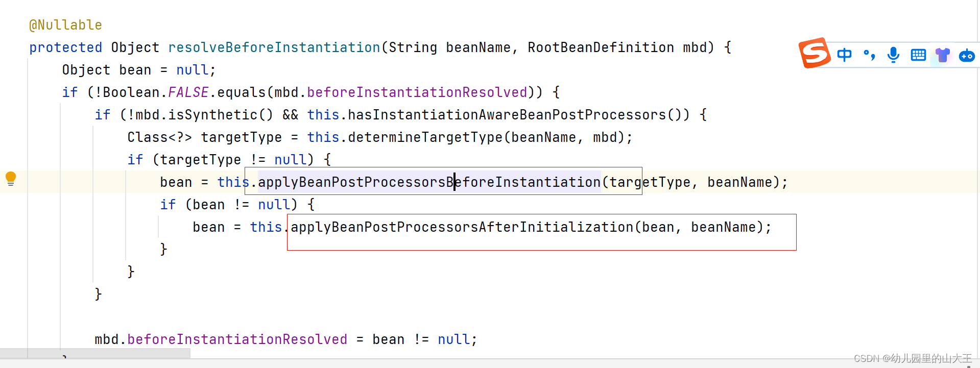Expand options on the Sogou status bar
Image resolution: width=980 pixels, height=368 pixels.
click(x=814, y=53)
